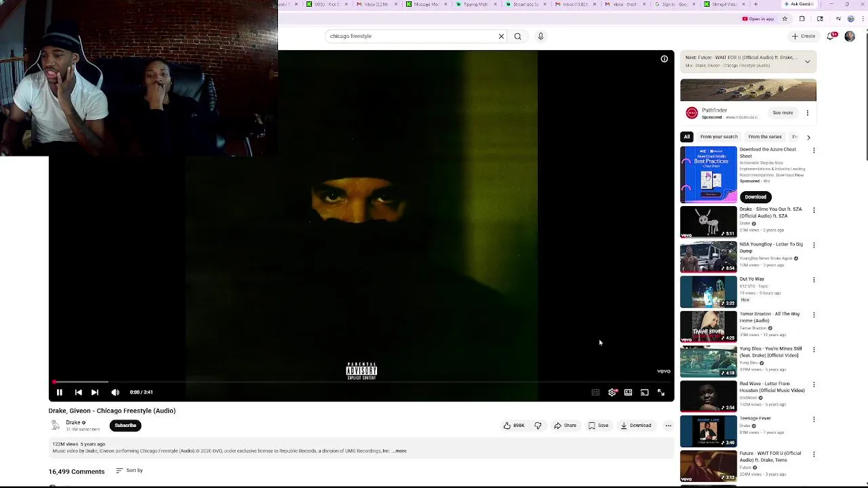Run search with magnifier icon
The image size is (868, 488).
point(518,37)
